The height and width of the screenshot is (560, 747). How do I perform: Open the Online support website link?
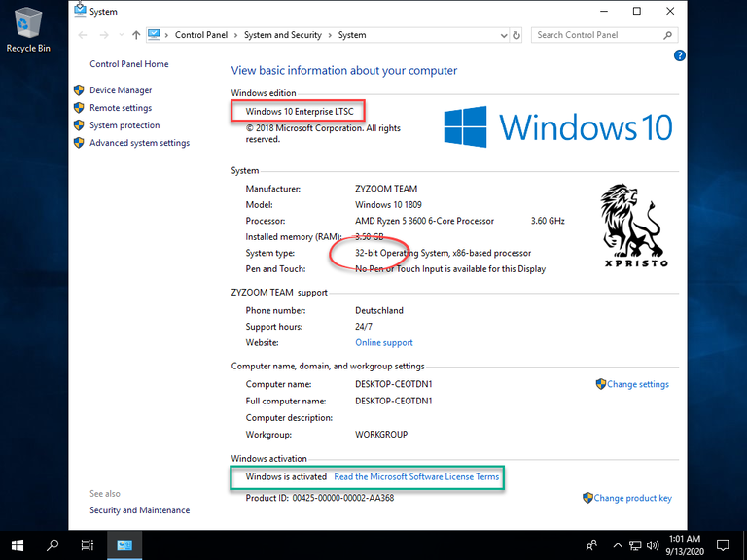click(384, 343)
